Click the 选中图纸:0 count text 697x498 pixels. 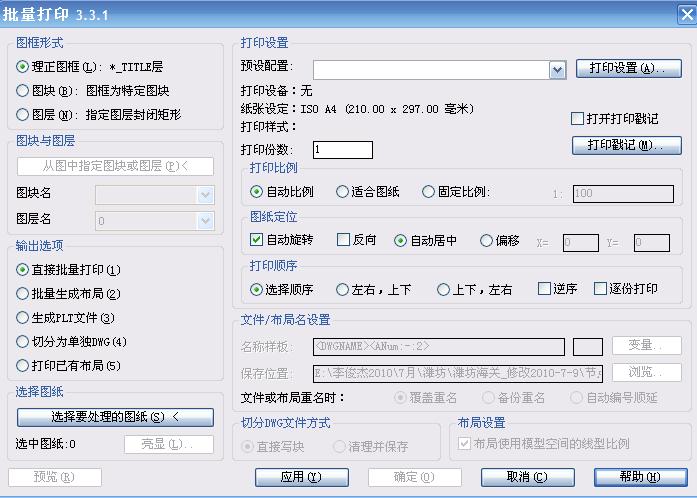click(46, 443)
